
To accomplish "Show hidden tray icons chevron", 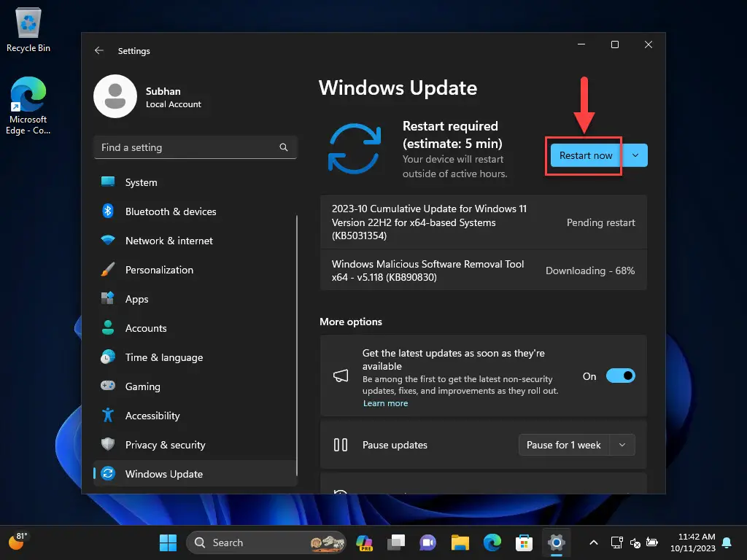I will tap(594, 542).
